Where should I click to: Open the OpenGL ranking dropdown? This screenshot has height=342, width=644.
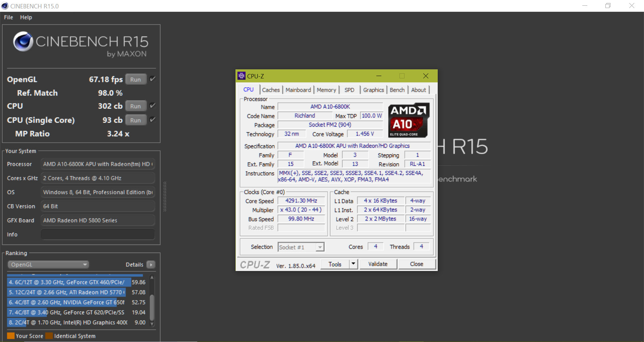click(48, 265)
